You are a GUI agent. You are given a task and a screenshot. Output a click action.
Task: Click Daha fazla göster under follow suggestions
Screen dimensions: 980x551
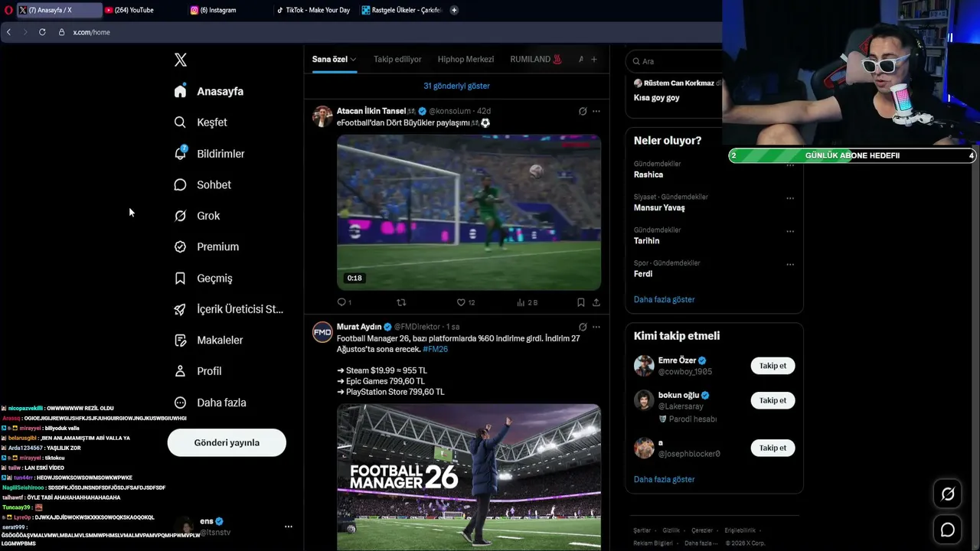664,479
